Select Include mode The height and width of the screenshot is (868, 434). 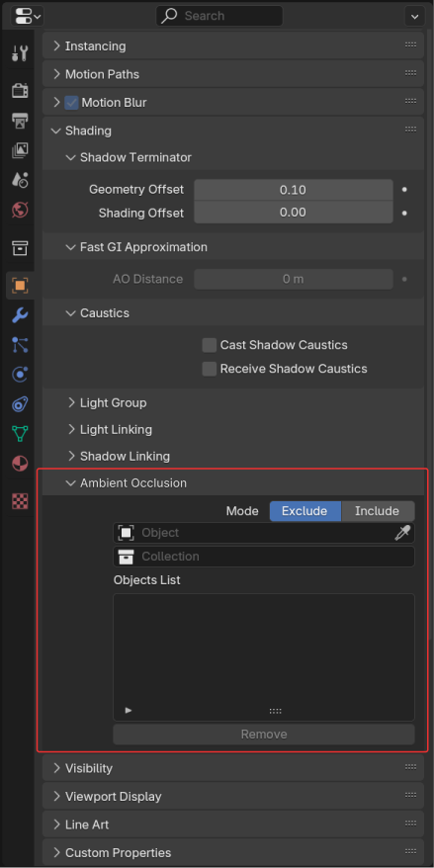coord(378,511)
